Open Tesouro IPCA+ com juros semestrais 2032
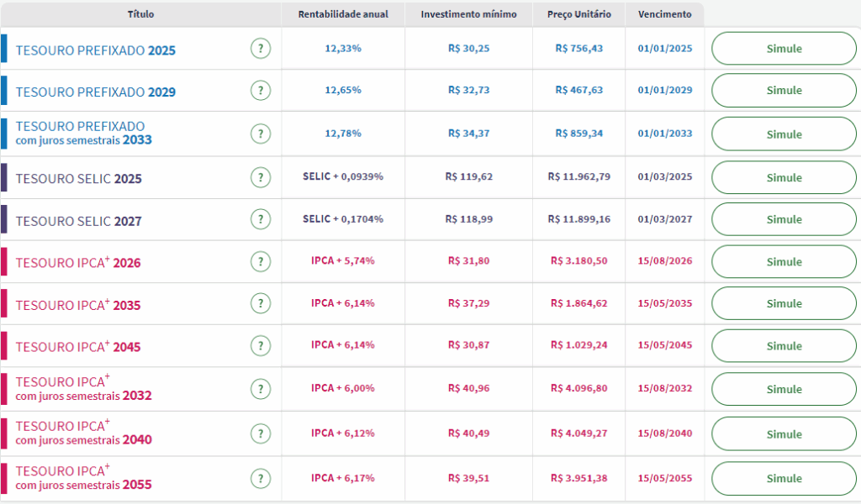This screenshot has height=504, width=861. (x=83, y=388)
